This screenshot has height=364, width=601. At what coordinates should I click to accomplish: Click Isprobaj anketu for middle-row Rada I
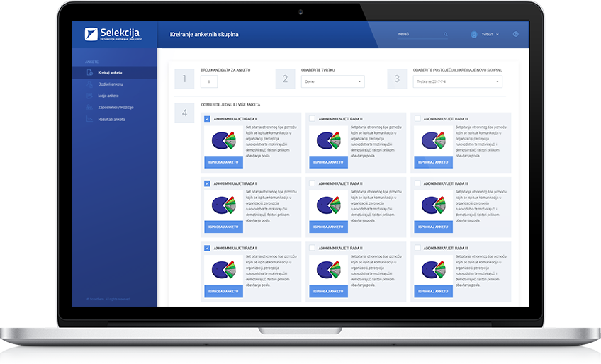point(223,227)
